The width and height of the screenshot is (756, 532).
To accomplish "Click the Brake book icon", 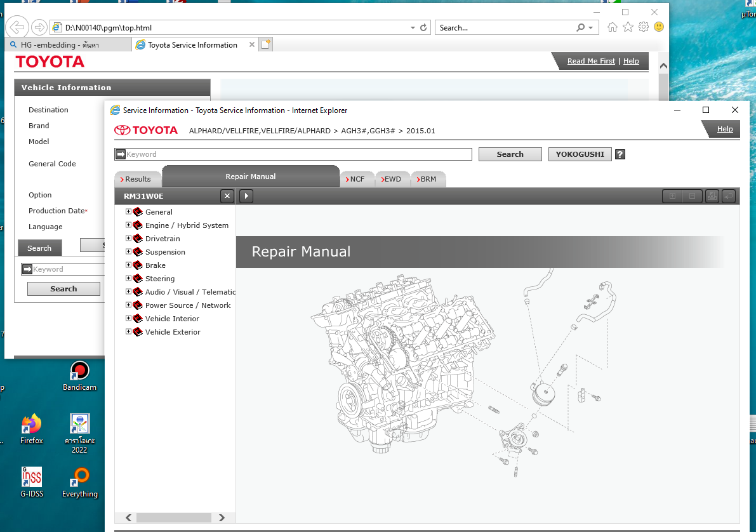I will 138,265.
